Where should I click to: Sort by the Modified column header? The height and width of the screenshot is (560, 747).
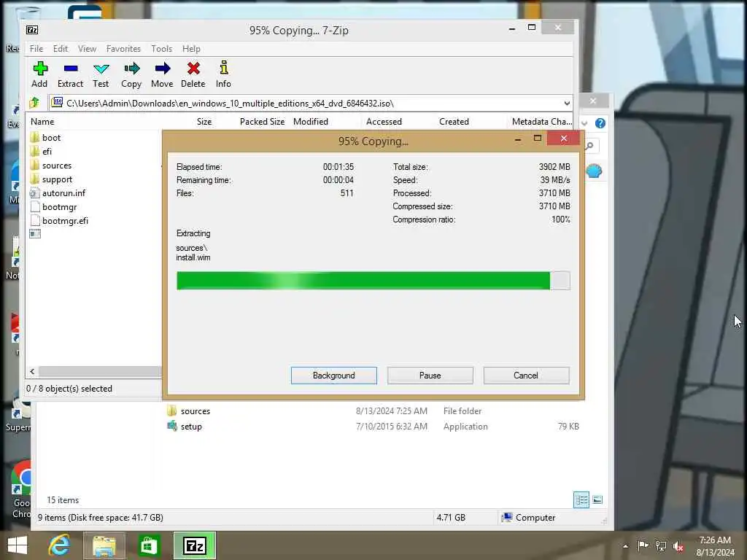(x=311, y=122)
